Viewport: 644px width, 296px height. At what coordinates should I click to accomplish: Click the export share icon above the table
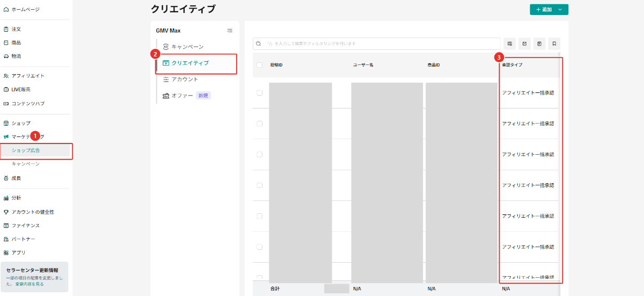(524, 44)
